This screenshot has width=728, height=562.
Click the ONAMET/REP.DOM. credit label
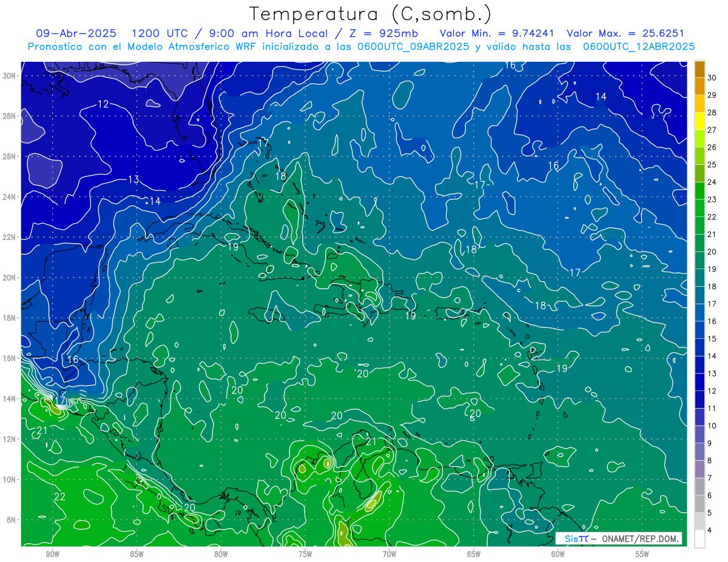641,538
